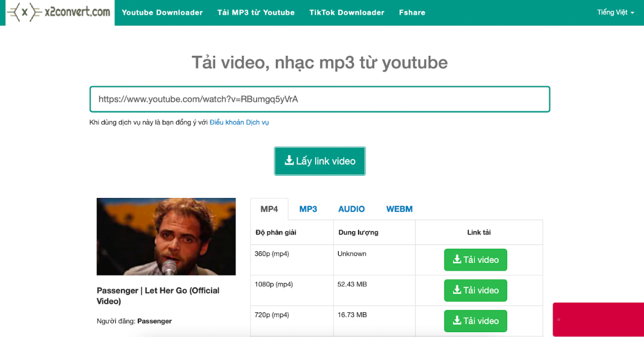Image resolution: width=644 pixels, height=337 pixels.
Task: Switch to the WEBM tab
Action: [x=399, y=209]
